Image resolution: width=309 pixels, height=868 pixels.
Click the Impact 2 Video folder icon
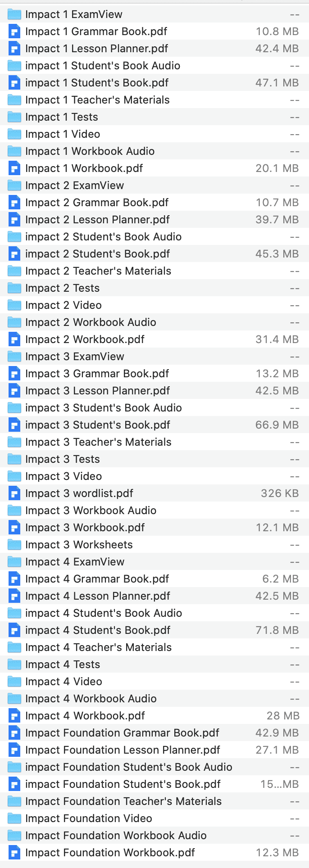pyautogui.click(x=14, y=305)
